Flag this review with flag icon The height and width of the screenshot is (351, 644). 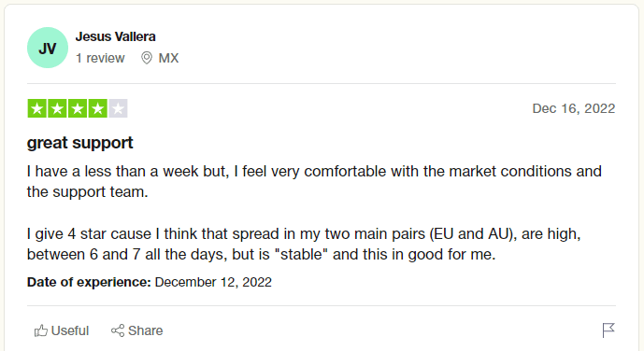tap(608, 330)
